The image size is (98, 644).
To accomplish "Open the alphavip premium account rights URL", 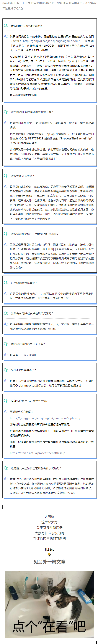I will click(45, 418).
